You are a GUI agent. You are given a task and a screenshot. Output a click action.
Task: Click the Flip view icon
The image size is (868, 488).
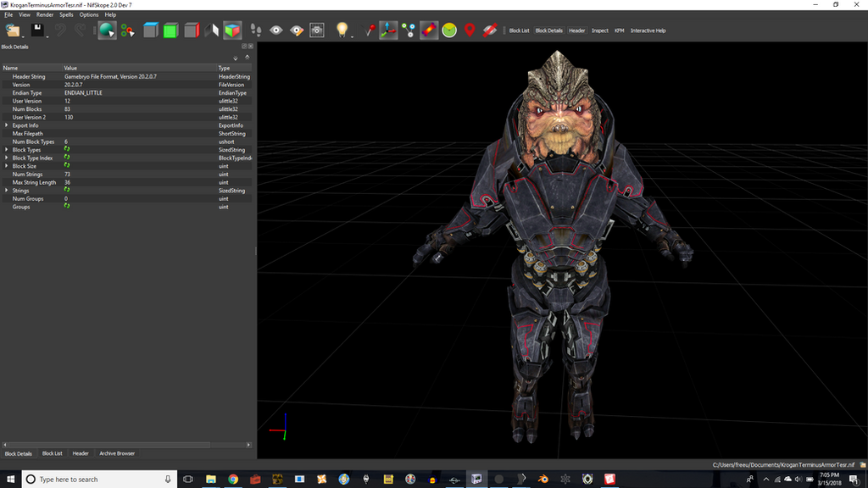pos(211,30)
